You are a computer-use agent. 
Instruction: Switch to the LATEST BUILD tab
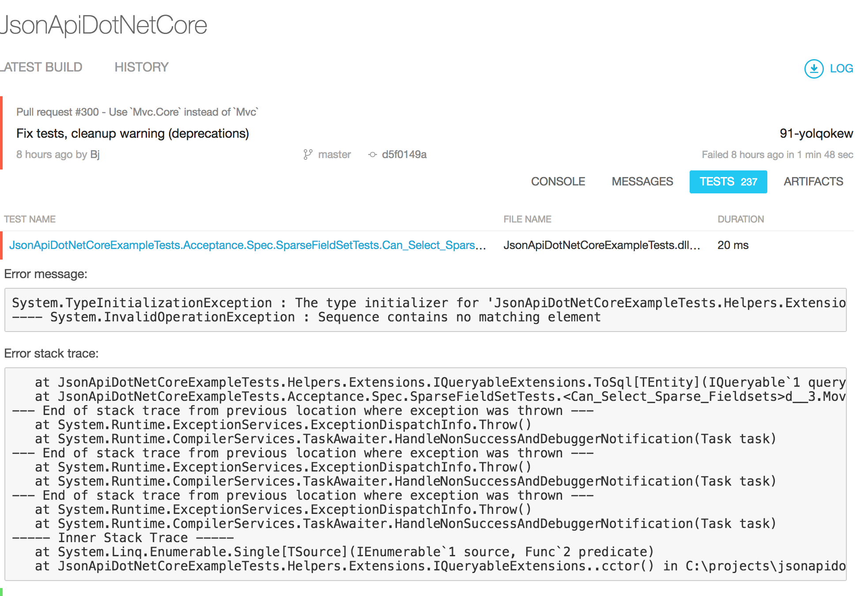pyautogui.click(x=41, y=67)
